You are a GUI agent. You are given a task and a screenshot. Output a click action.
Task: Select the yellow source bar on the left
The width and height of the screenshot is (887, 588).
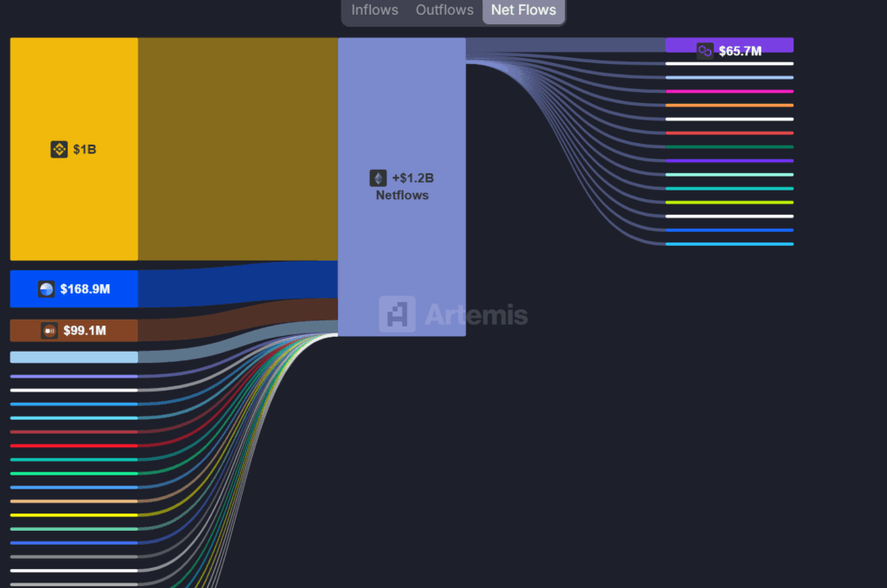(74, 515)
